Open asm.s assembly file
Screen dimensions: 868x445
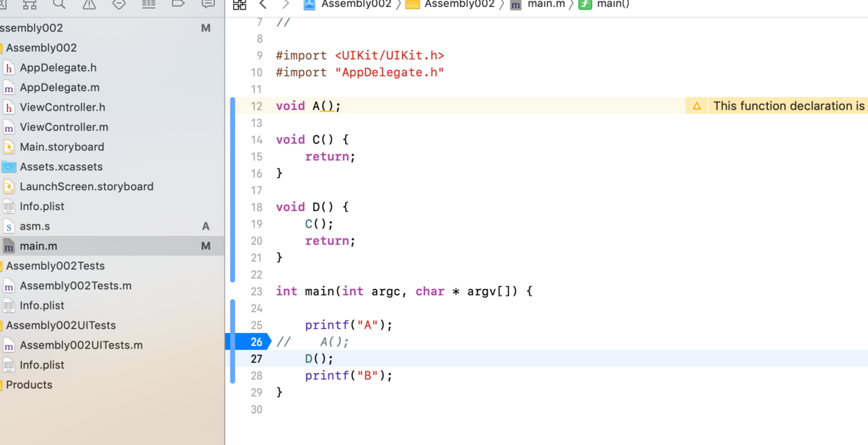coord(34,226)
